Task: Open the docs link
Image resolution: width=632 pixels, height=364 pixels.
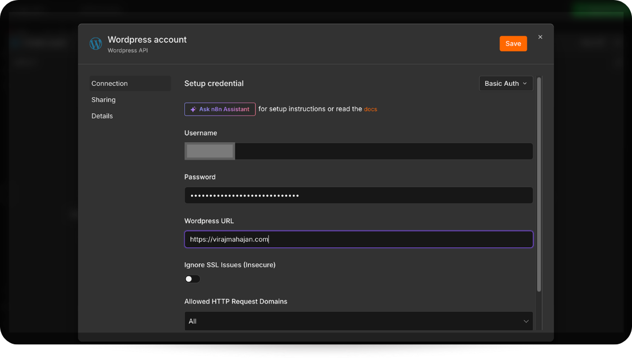Action: [370, 109]
